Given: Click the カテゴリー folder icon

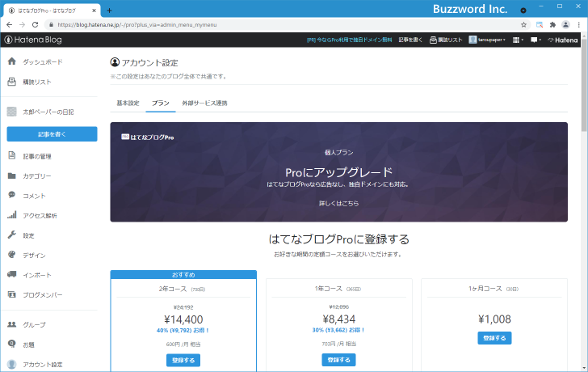Looking at the screenshot, I should (12, 175).
